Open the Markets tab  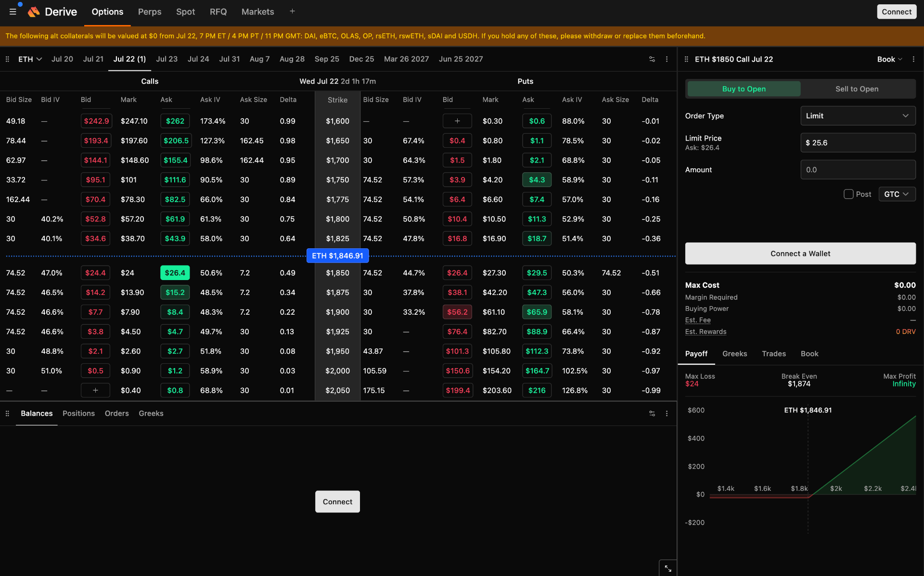click(x=257, y=12)
